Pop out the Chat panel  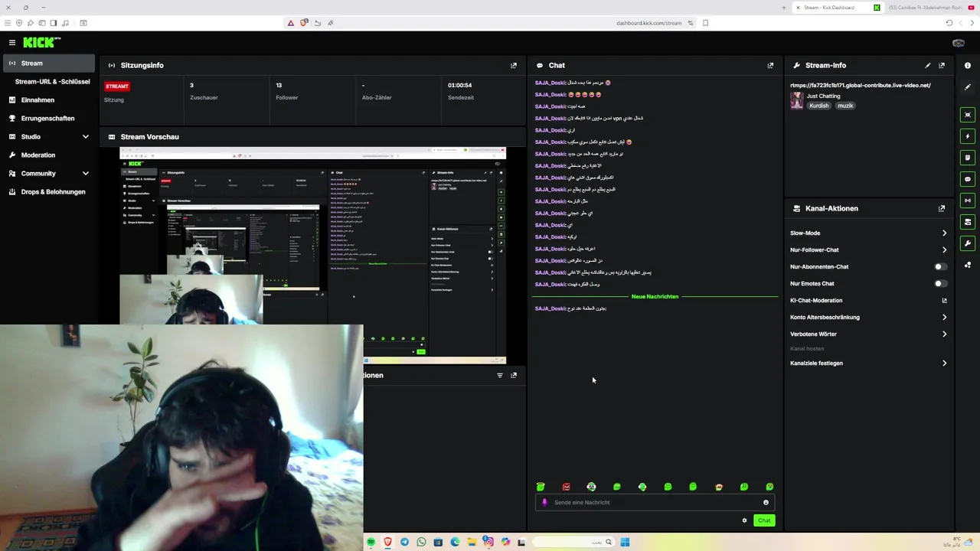pyautogui.click(x=770, y=66)
